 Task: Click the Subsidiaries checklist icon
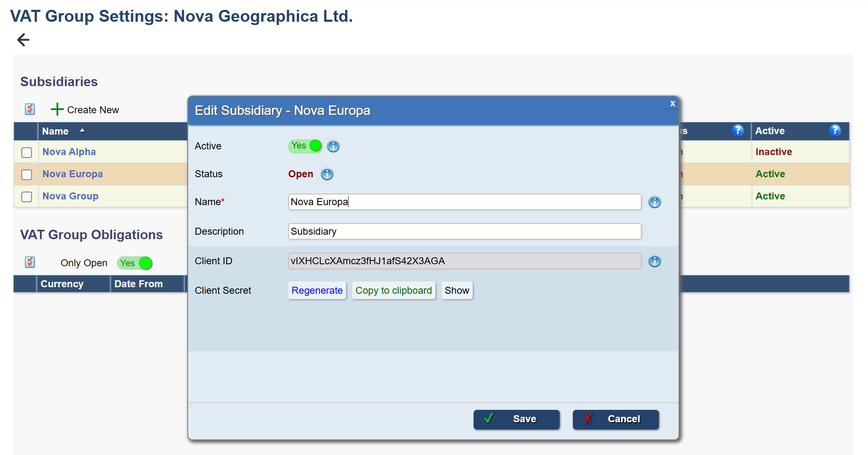click(x=30, y=109)
